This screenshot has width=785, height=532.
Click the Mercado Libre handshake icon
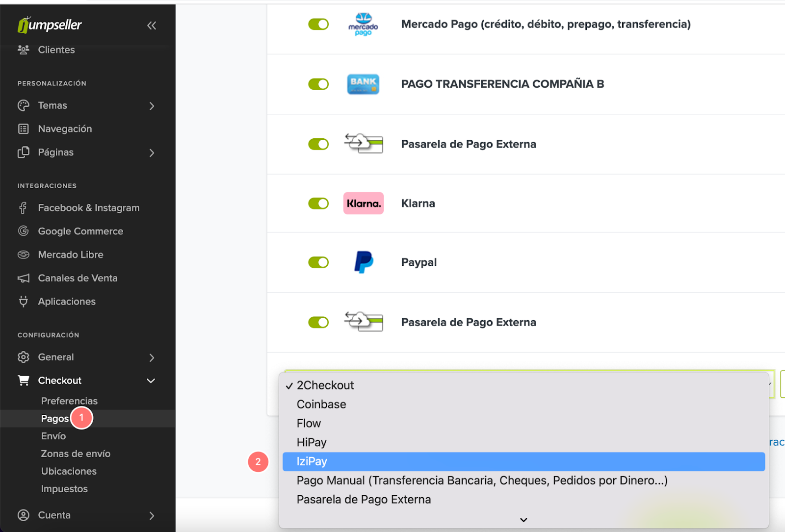[23, 254]
